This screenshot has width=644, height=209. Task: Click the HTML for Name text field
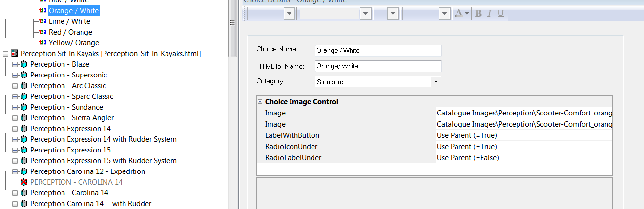378,66
